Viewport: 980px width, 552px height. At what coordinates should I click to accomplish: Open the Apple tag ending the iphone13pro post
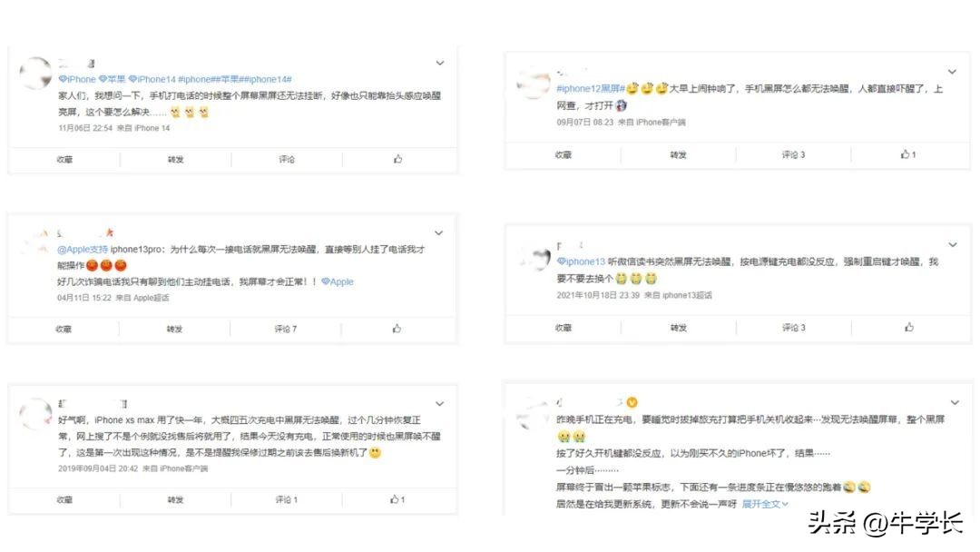click(338, 281)
